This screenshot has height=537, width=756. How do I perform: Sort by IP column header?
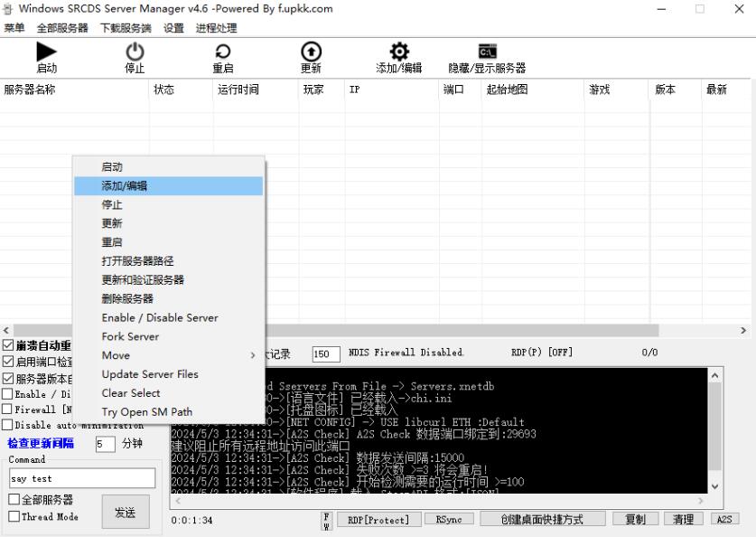pyautogui.click(x=393, y=89)
